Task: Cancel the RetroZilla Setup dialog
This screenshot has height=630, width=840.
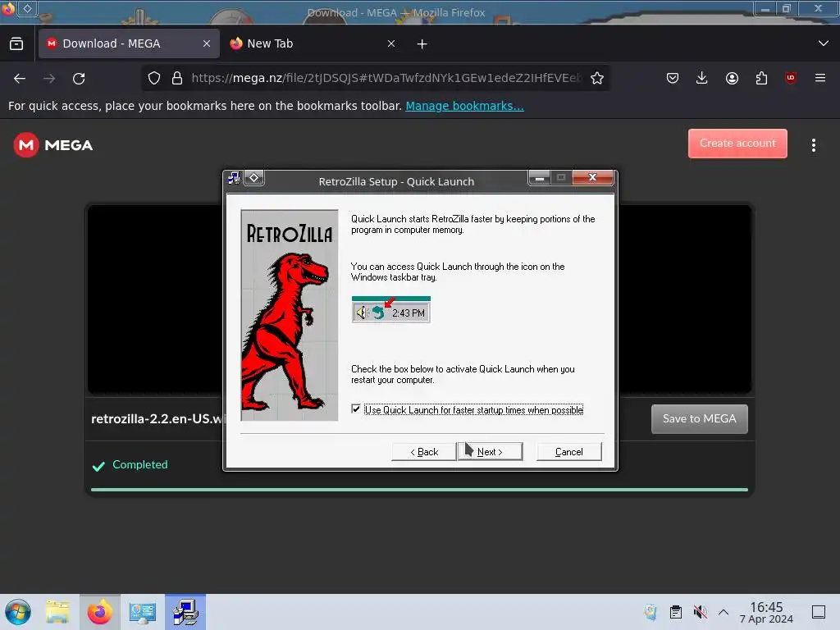Action: [569, 452]
